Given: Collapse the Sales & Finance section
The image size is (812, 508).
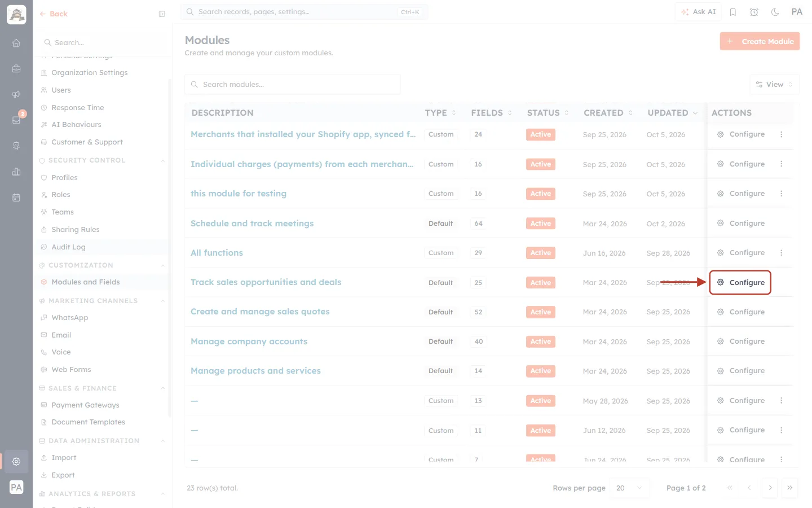Looking at the screenshot, I should (x=163, y=388).
